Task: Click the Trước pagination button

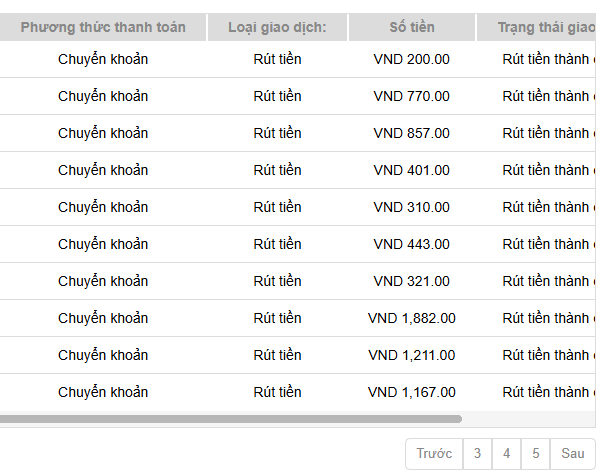Action: tap(434, 453)
